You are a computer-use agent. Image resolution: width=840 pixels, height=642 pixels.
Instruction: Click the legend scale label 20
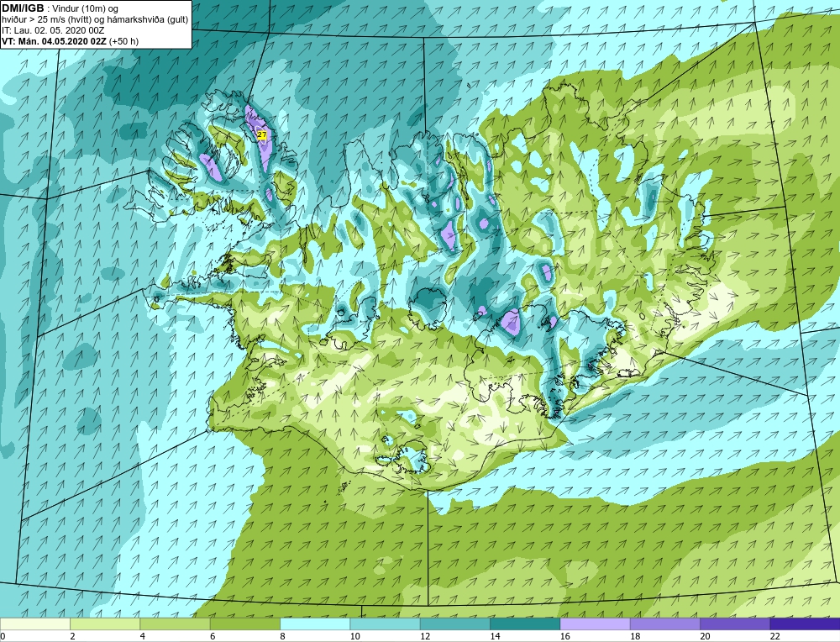pos(705,636)
